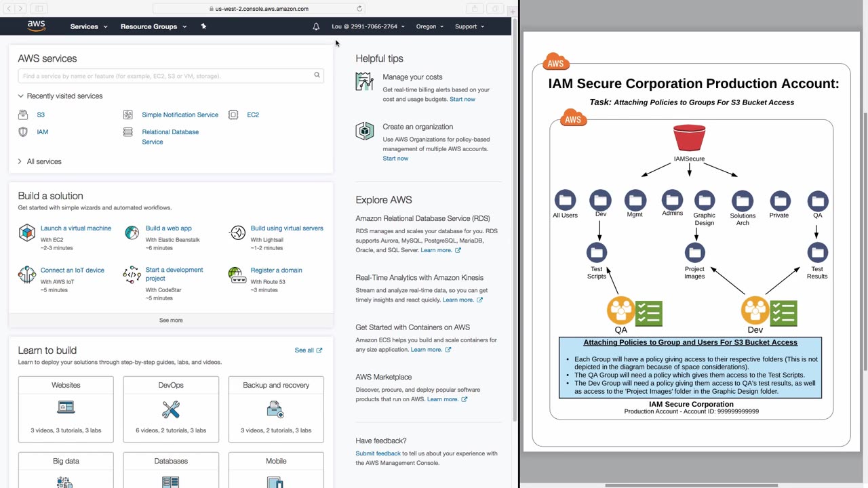Viewport: 868px width, 488px height.
Task: Click Learn more for Amazon RDS
Action: pyautogui.click(x=441, y=250)
